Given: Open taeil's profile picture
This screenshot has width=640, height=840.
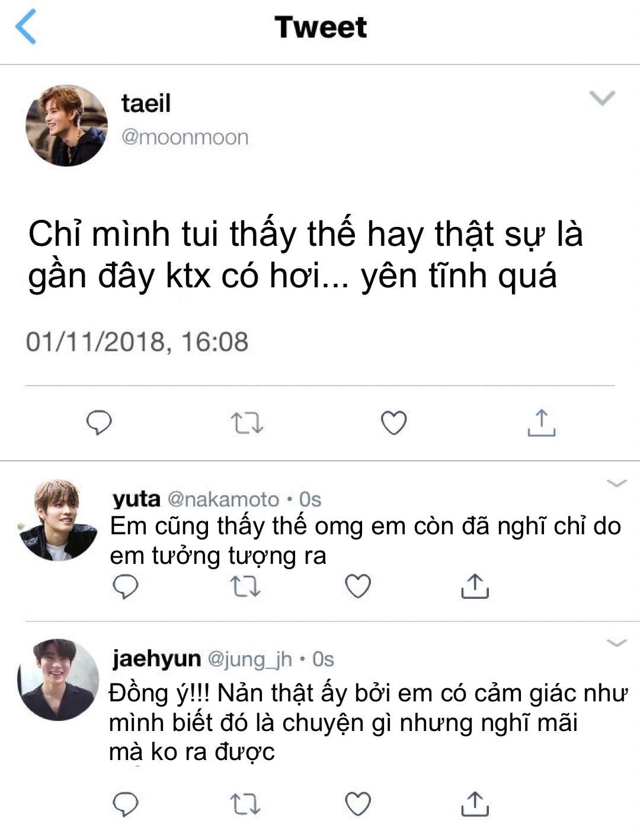Looking at the screenshot, I should coord(66,125).
